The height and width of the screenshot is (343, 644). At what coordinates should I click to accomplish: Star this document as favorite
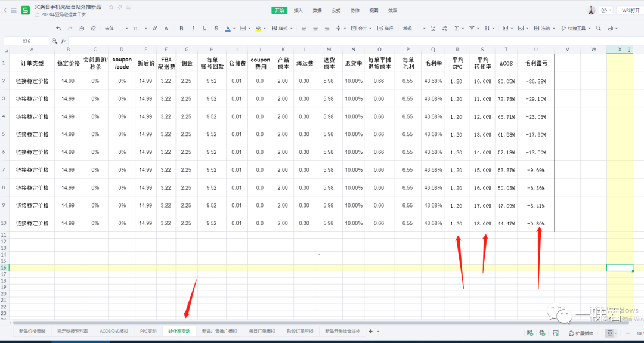click(x=111, y=7)
